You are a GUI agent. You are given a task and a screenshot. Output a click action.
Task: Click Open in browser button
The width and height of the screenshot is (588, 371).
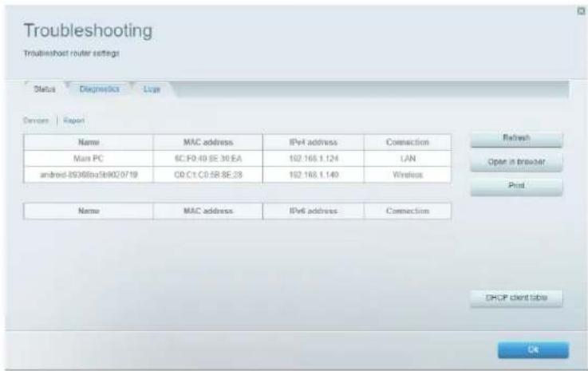coord(516,162)
